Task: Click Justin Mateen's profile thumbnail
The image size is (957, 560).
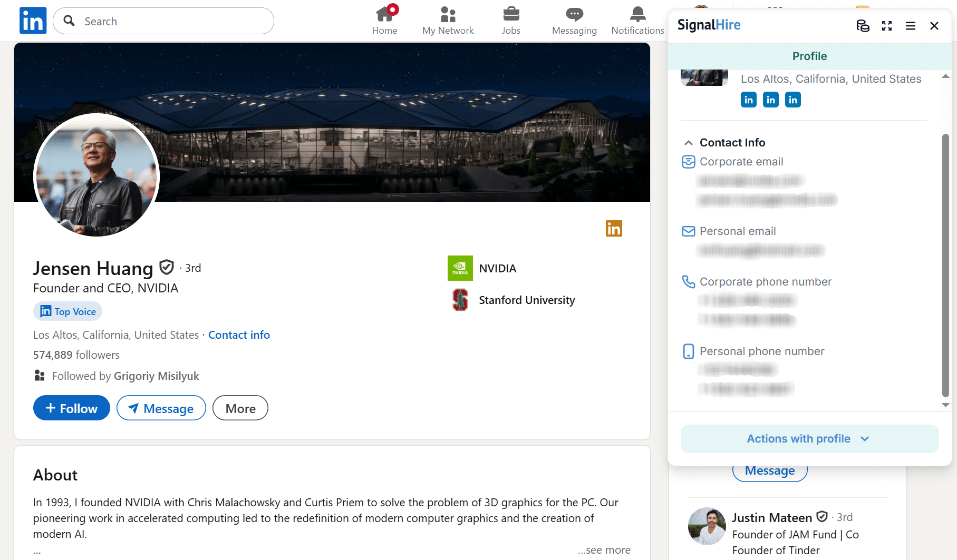Action: click(x=707, y=526)
